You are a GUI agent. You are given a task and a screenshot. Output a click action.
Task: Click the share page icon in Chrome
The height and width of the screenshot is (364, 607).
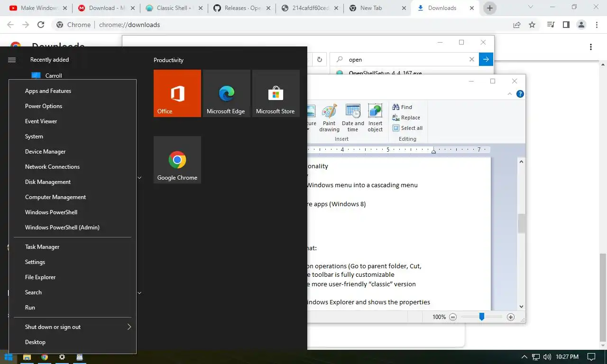(517, 25)
